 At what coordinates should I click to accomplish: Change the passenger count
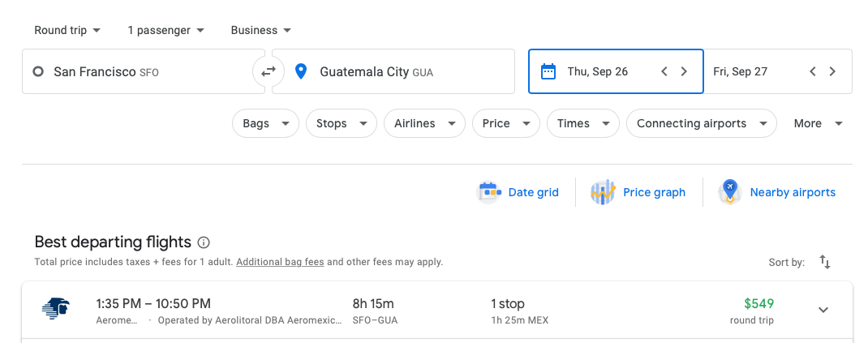165,30
